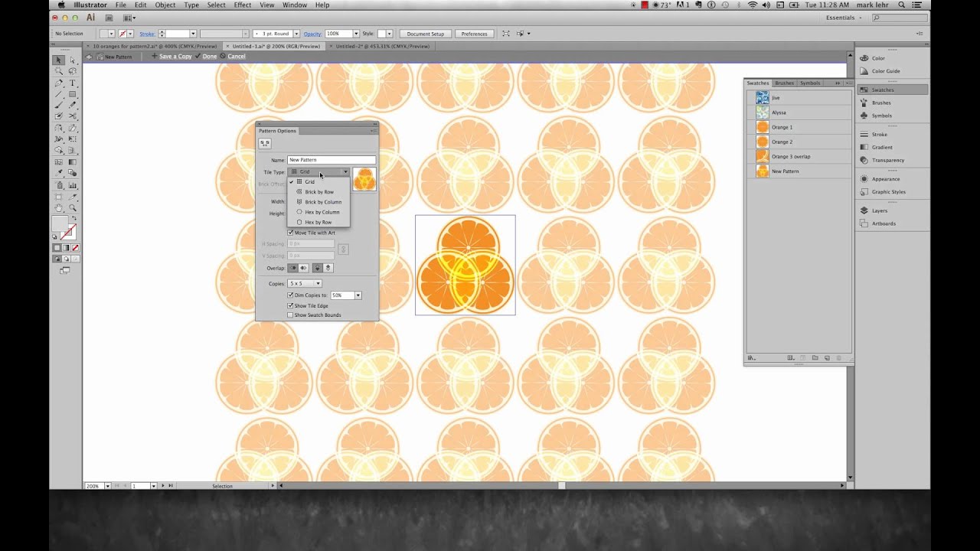Open the Artboards panel
The width and height of the screenshot is (980, 551).
point(883,223)
